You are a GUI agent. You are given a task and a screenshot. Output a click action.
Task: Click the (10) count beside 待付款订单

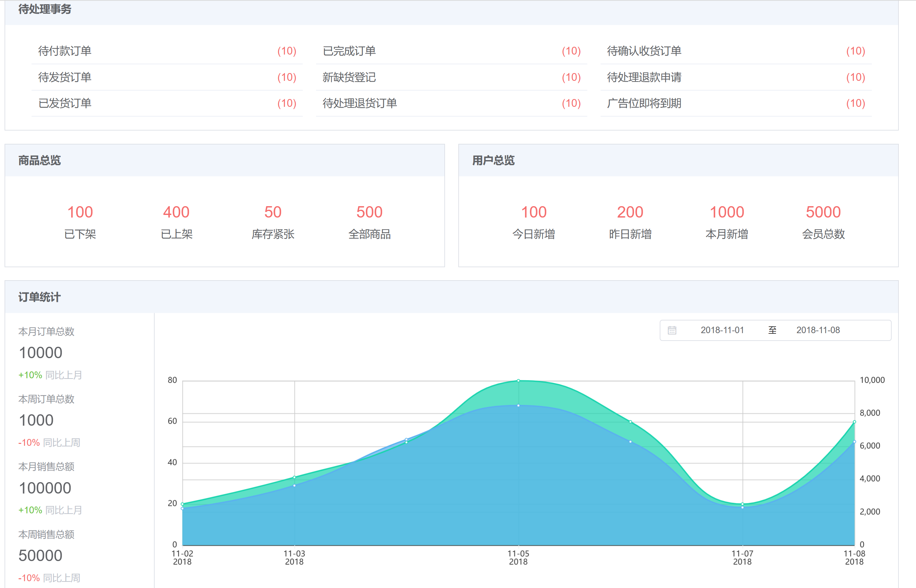[x=287, y=51]
